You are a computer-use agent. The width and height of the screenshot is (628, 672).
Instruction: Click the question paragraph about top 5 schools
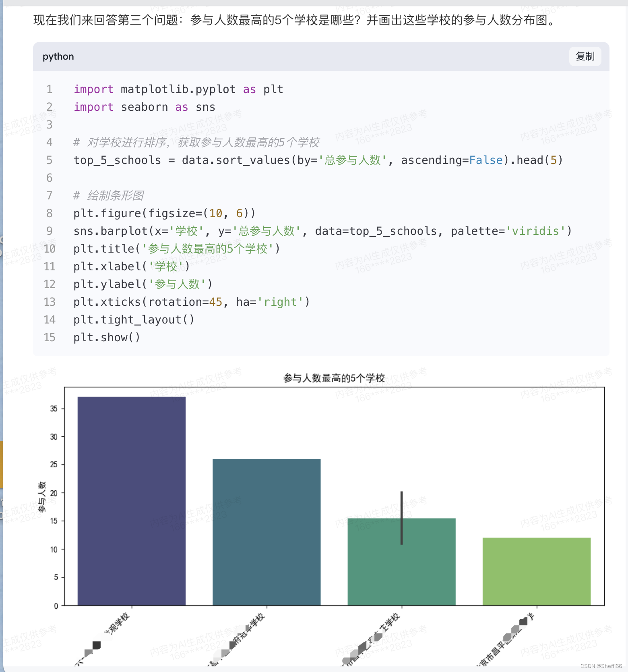[x=295, y=20]
